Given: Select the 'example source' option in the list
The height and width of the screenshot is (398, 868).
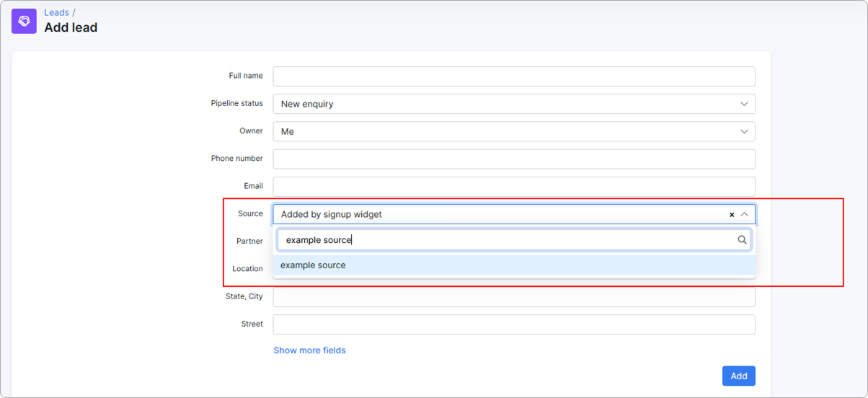Looking at the screenshot, I should coord(314,265).
